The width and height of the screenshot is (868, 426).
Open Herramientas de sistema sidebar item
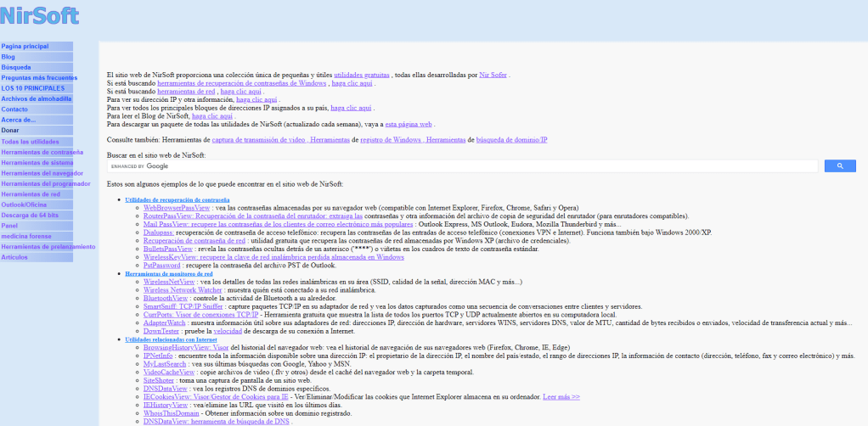click(37, 163)
